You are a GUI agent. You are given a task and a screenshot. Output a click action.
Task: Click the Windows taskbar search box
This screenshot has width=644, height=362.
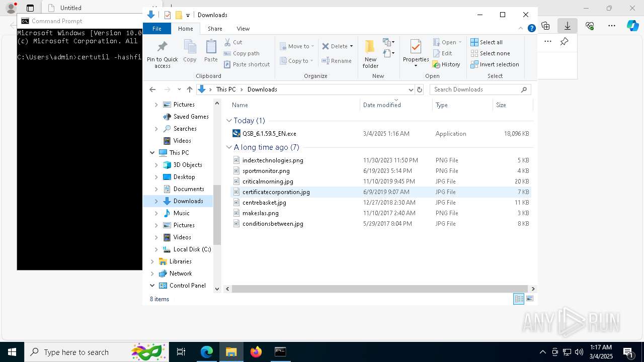[96, 352]
